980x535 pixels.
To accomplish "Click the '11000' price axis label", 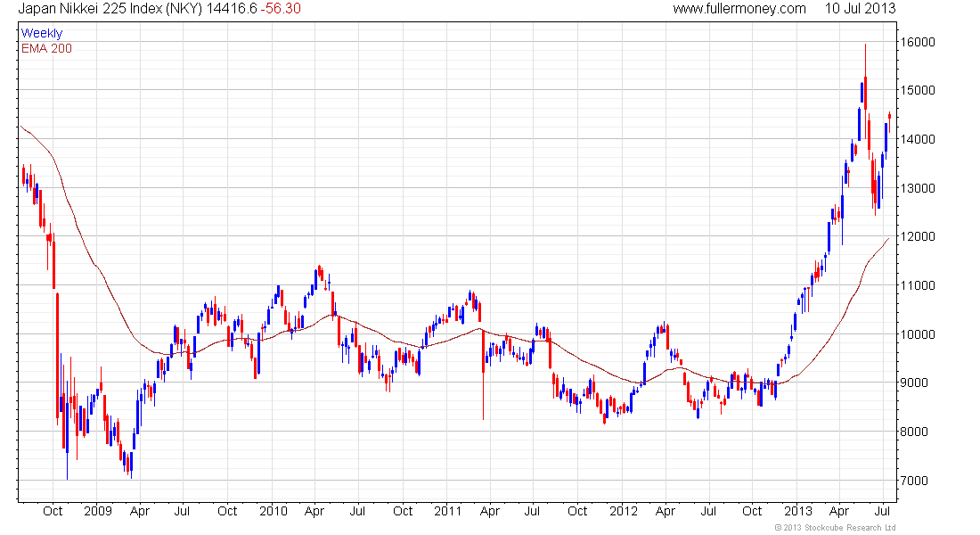I will click(918, 285).
